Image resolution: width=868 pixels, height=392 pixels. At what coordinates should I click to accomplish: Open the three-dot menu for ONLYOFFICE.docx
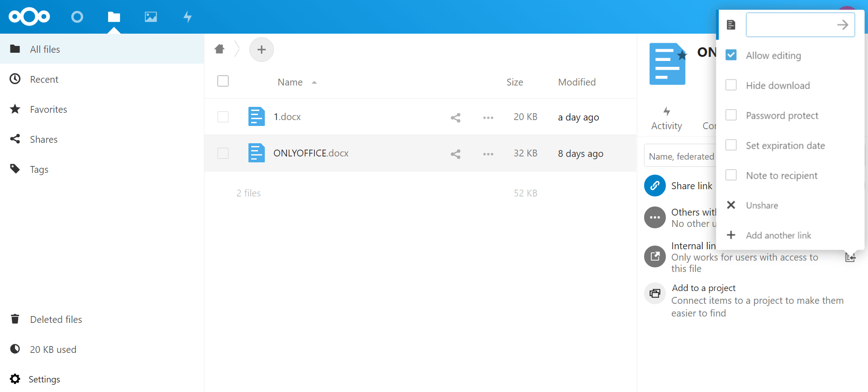(488, 154)
